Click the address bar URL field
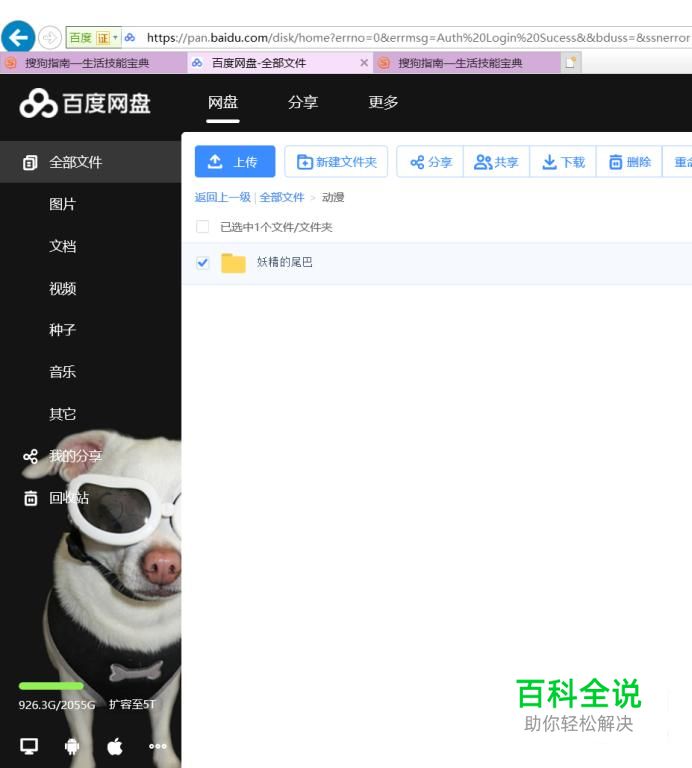 tap(416, 38)
